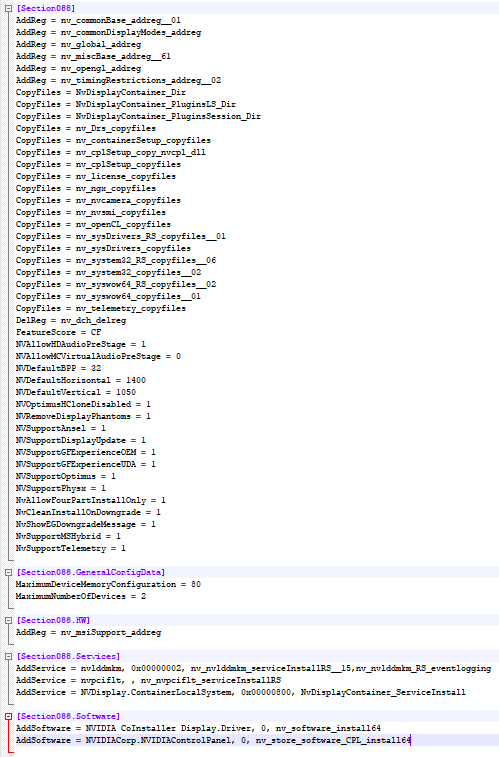Click line CopyFiles = nv_license_copyfiles
The image size is (499, 757).
(x=96, y=176)
